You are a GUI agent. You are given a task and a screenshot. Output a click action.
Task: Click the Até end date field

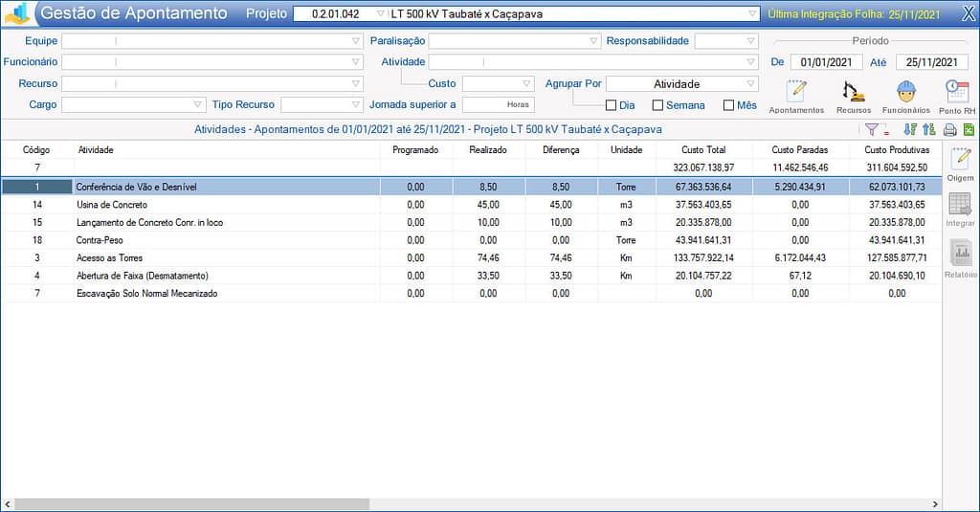(932, 62)
